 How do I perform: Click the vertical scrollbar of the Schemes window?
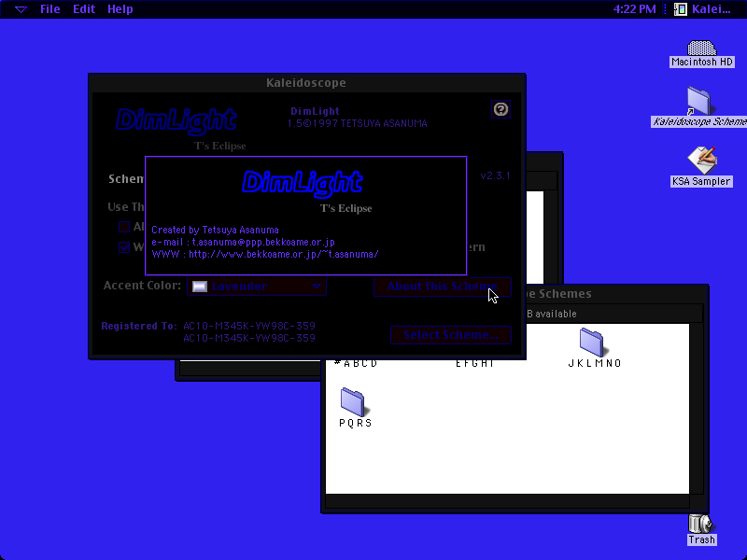pos(696,409)
